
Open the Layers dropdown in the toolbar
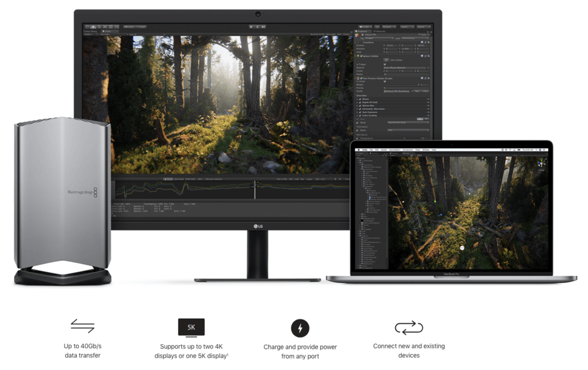407,26
